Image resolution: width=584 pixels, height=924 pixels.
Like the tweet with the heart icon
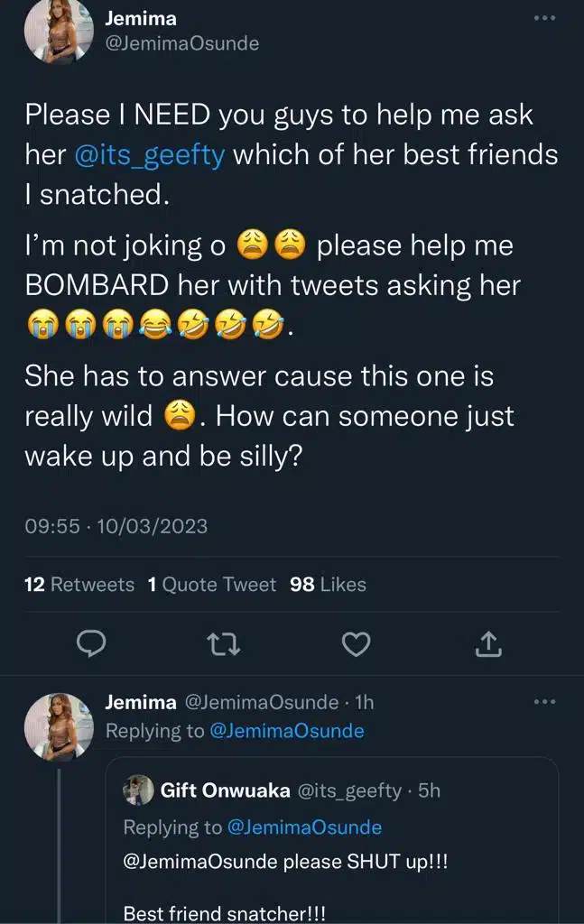[x=357, y=643]
